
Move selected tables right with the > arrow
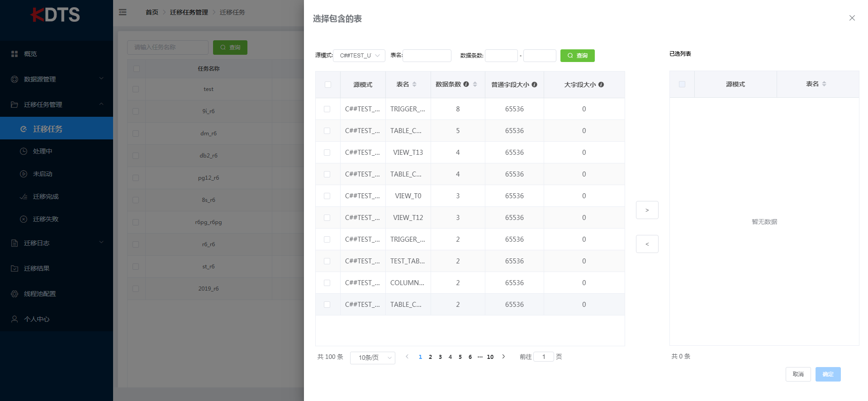coord(647,210)
